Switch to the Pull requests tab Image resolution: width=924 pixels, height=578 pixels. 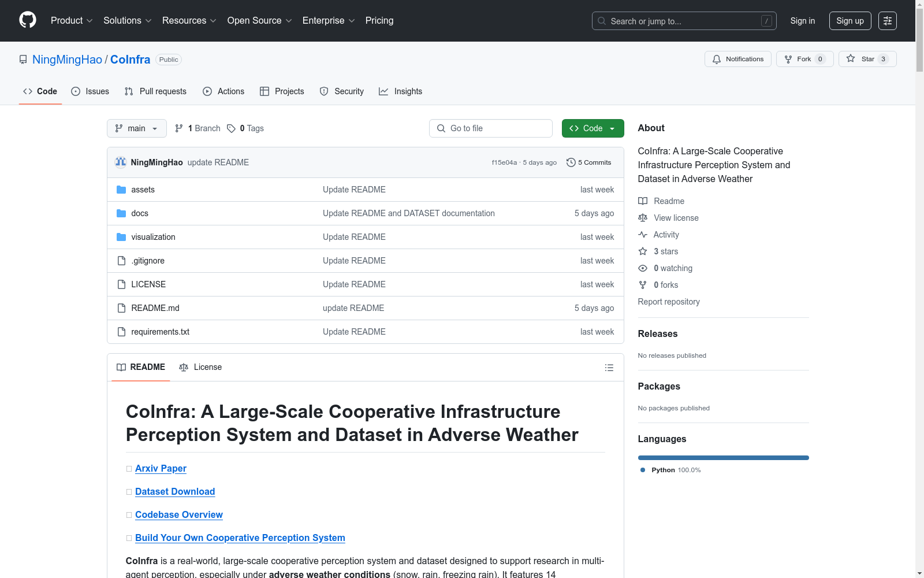[155, 91]
